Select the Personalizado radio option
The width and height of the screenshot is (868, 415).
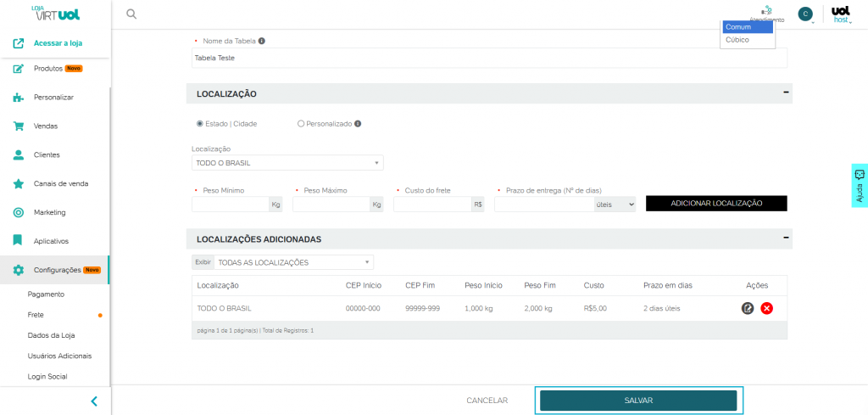(x=301, y=124)
